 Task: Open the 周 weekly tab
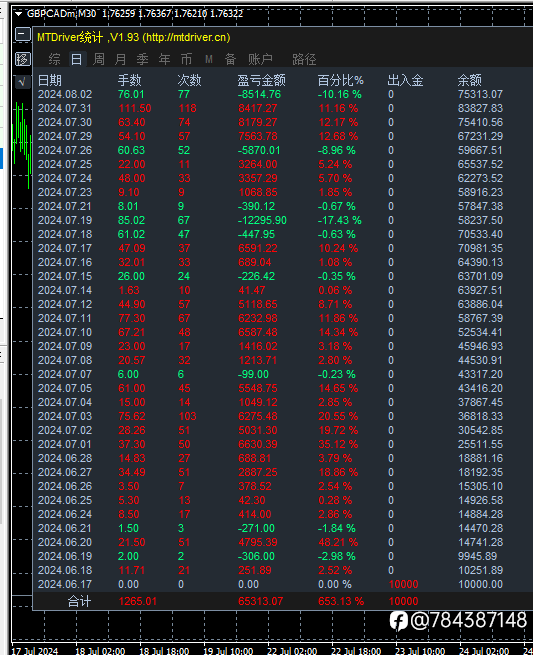(x=99, y=59)
